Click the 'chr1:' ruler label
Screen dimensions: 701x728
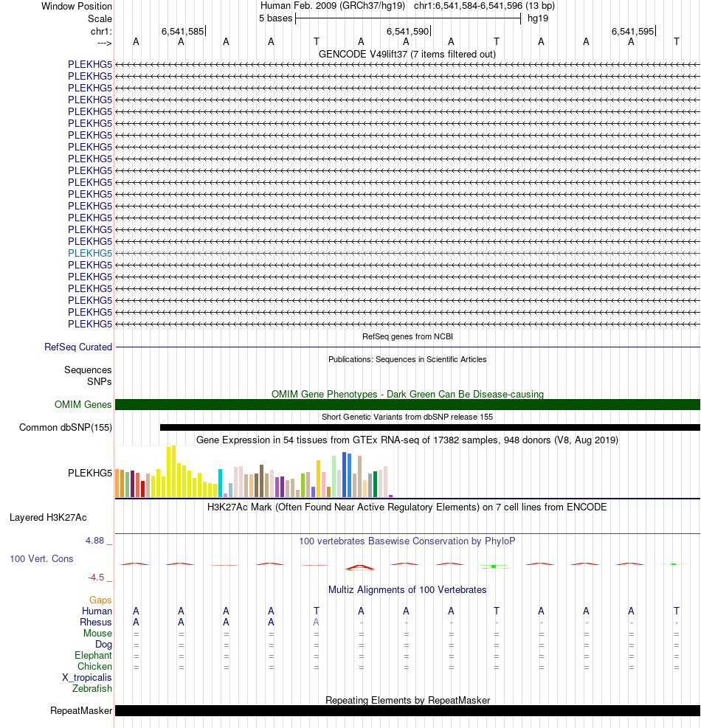point(101,31)
